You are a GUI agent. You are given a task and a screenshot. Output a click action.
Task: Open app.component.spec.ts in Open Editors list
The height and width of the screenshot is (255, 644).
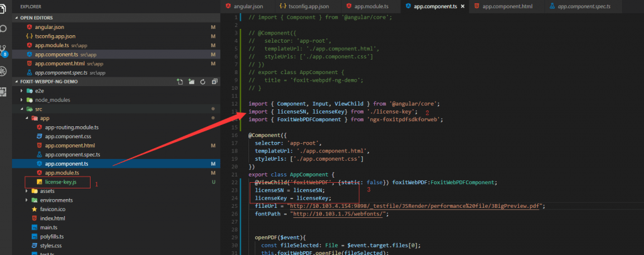(x=116, y=73)
